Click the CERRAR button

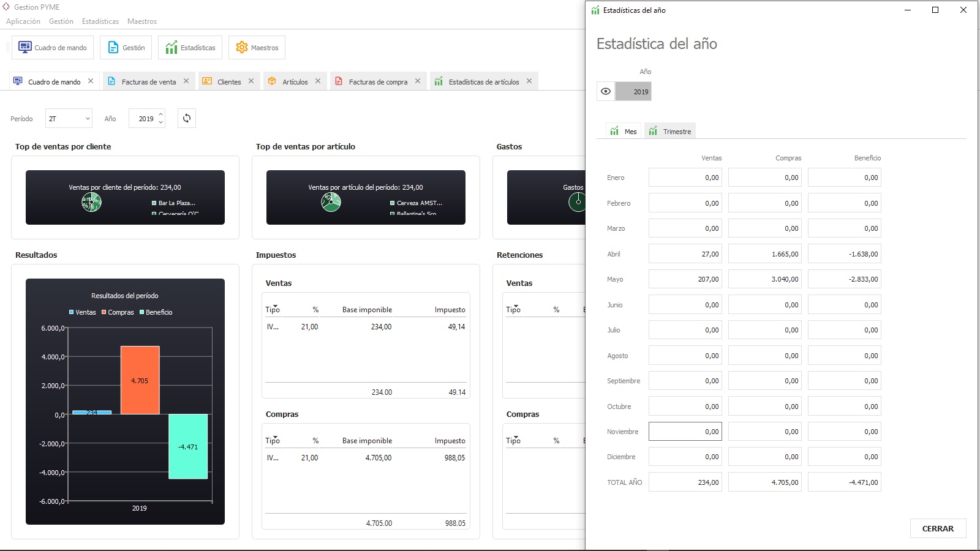pyautogui.click(x=938, y=528)
